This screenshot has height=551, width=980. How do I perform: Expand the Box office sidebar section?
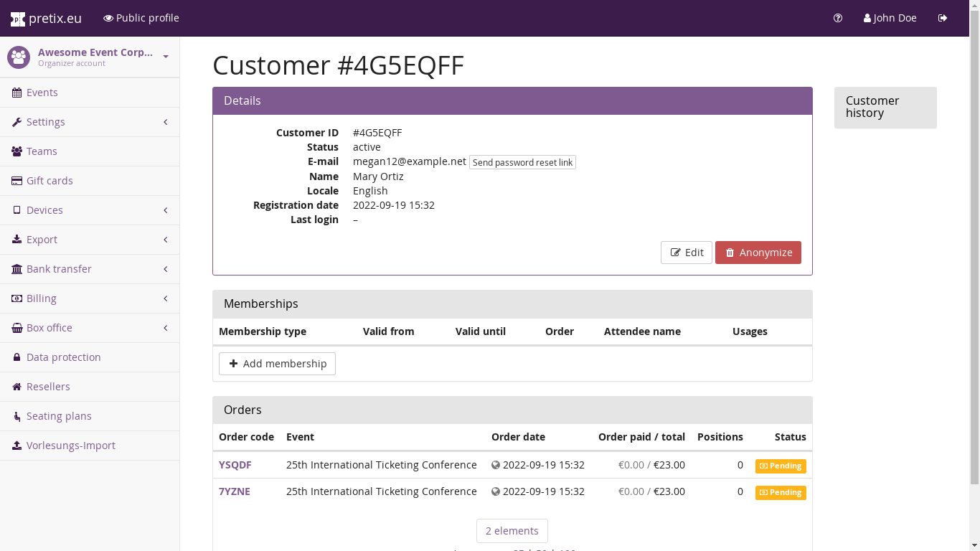coord(90,328)
